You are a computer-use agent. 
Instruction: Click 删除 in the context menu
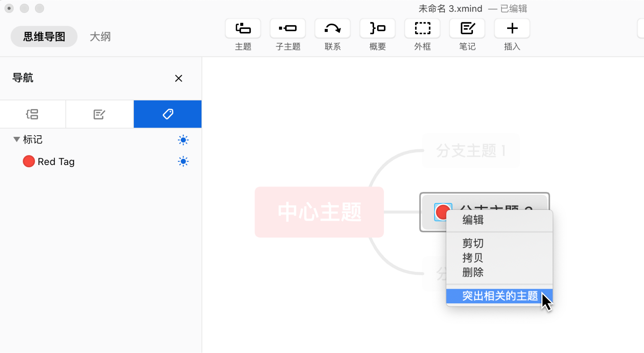[x=473, y=272]
